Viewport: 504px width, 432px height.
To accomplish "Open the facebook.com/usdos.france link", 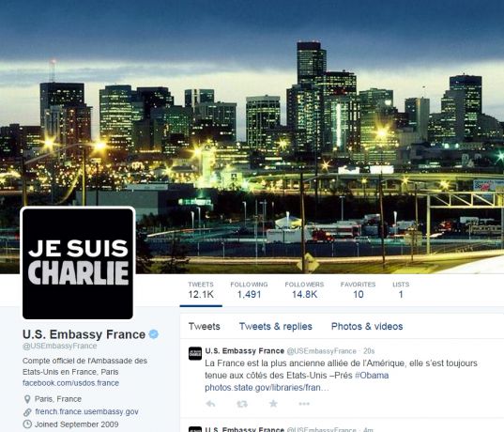I will (70, 383).
